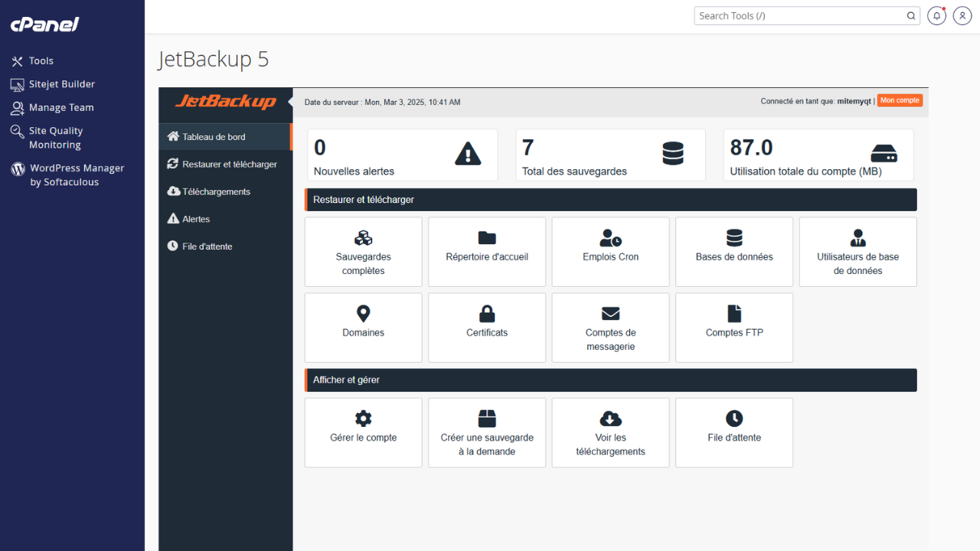This screenshot has width=980, height=551.
Task: Click the Comptes de messagerie envelope icon
Action: pyautogui.click(x=611, y=314)
